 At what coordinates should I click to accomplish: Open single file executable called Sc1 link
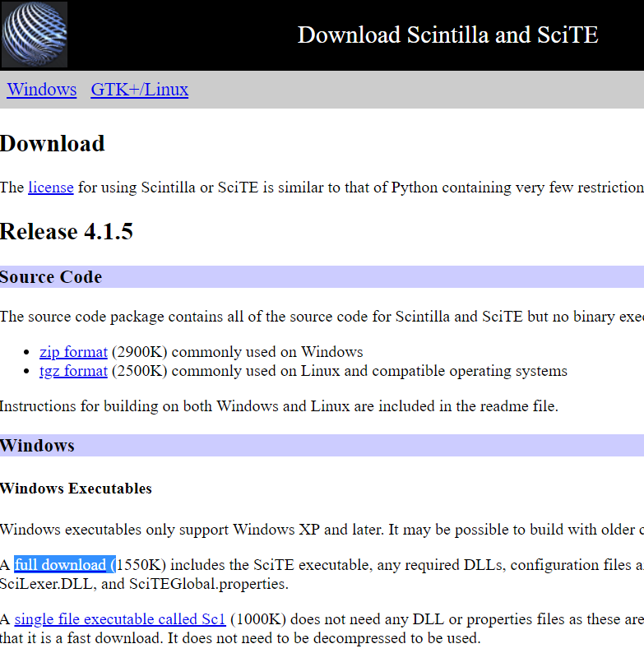click(120, 619)
